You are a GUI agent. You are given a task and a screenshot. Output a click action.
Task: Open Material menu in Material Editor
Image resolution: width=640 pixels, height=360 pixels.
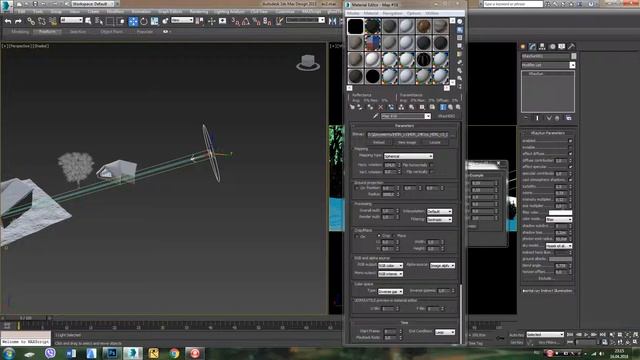pyautogui.click(x=371, y=13)
